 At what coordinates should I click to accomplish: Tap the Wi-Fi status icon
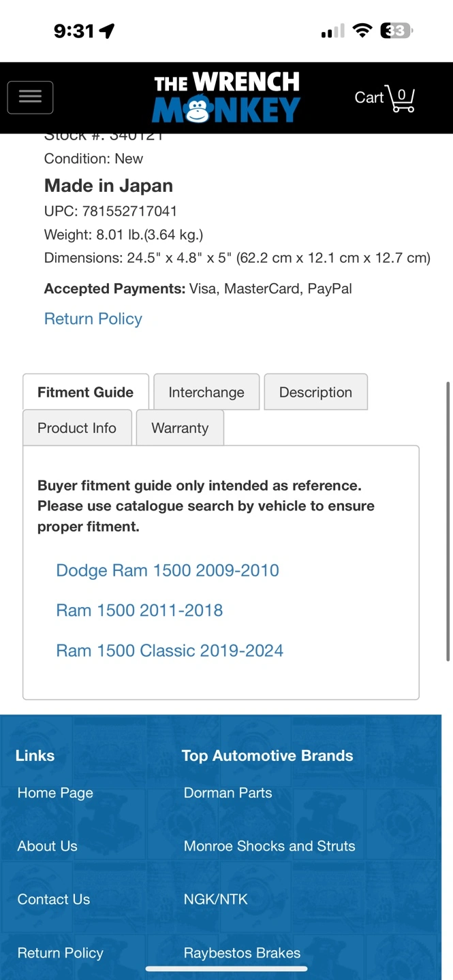[x=363, y=31]
